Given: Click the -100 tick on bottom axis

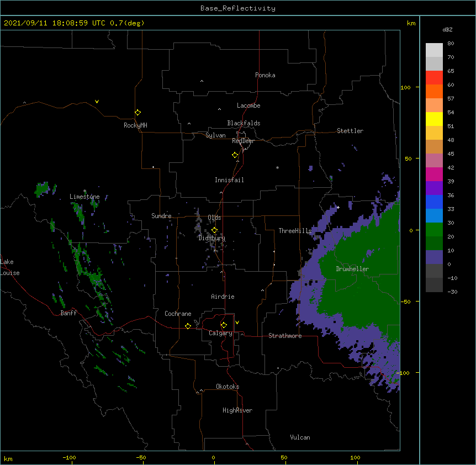Looking at the screenshot, I should (69, 457).
